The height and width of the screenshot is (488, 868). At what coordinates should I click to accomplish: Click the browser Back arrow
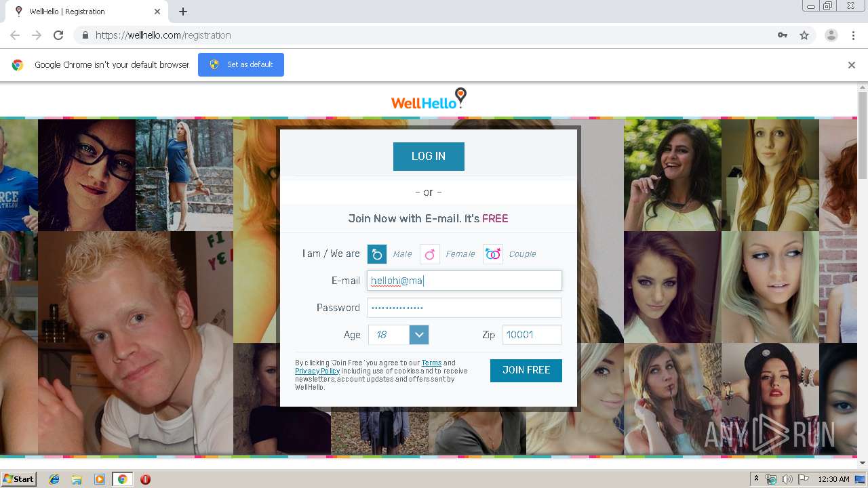[x=15, y=35]
